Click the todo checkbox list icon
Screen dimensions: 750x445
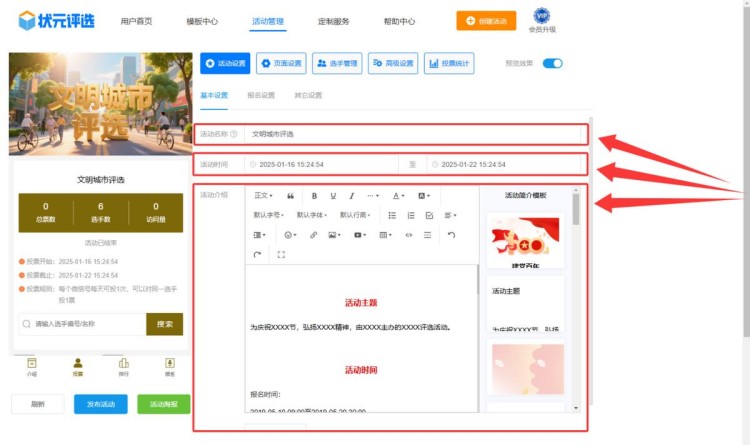(x=429, y=215)
